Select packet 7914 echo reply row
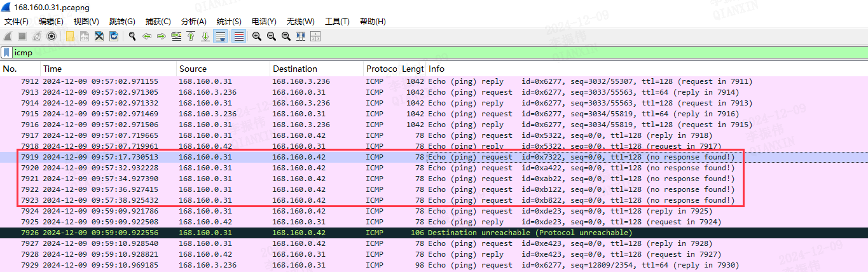The image size is (868, 272). 434,103
